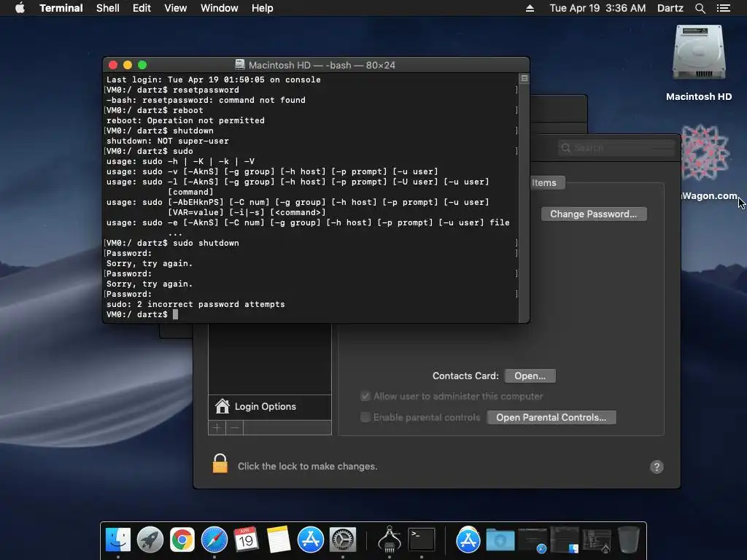Open the Edit menu
747x560 pixels.
[x=142, y=8]
